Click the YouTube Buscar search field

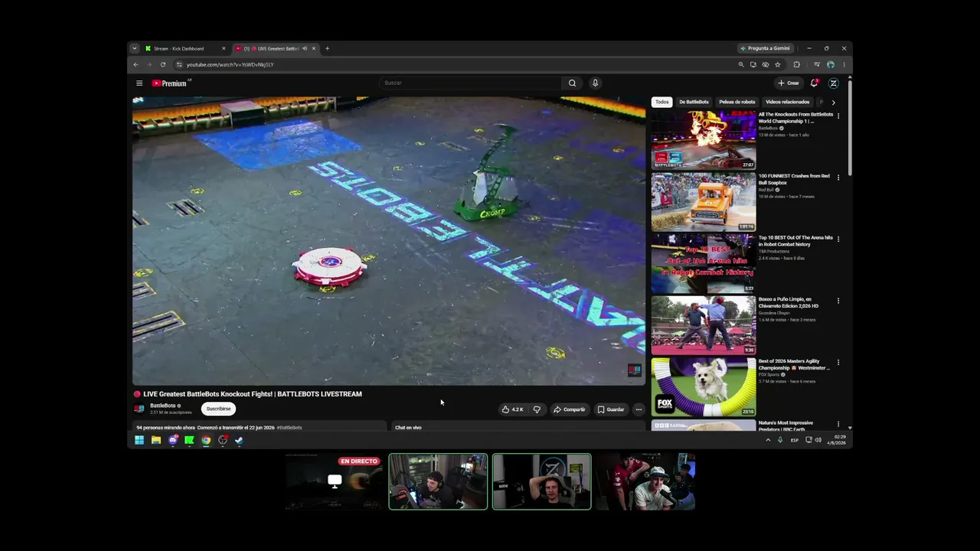(471, 83)
